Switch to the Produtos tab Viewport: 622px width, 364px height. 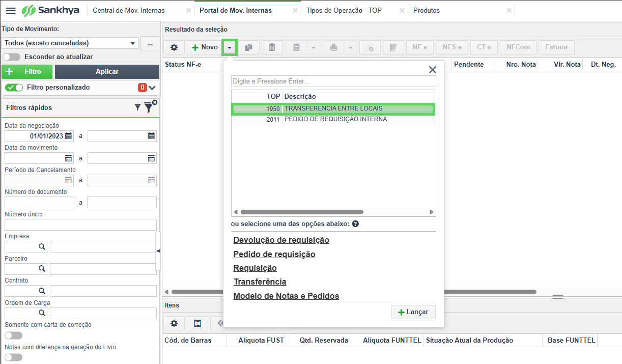point(427,10)
